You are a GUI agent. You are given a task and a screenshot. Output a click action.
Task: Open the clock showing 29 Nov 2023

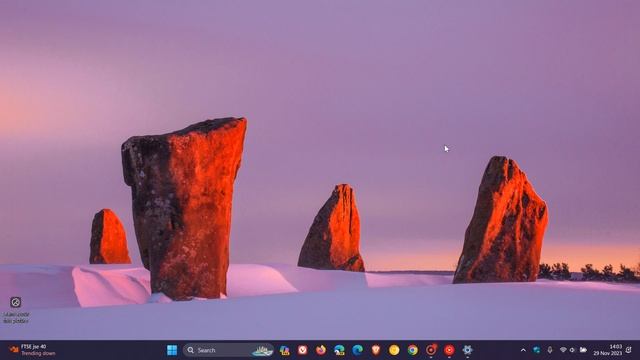[x=608, y=350]
